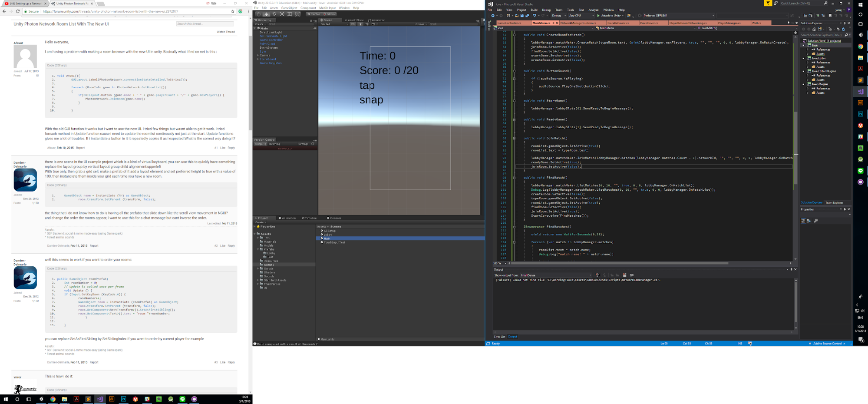Open Show output from IntelliSense dropdown
The width and height of the screenshot is (868, 404).
[556, 275]
